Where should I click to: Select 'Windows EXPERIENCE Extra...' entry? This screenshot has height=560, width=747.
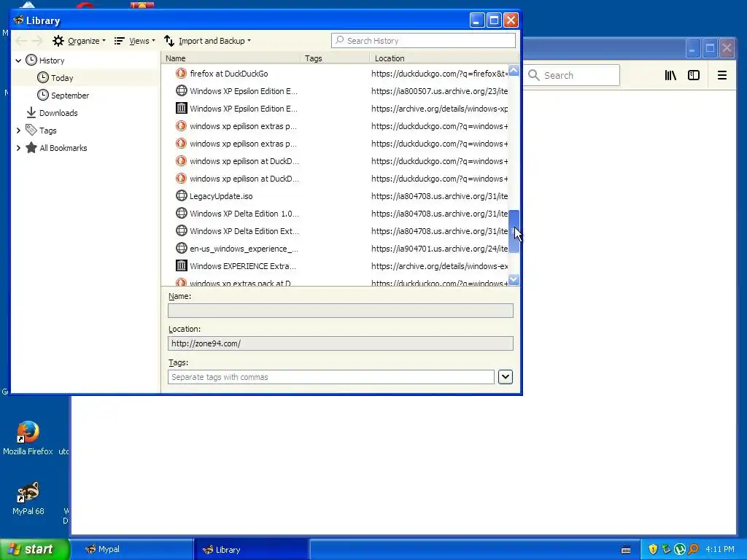pos(242,266)
